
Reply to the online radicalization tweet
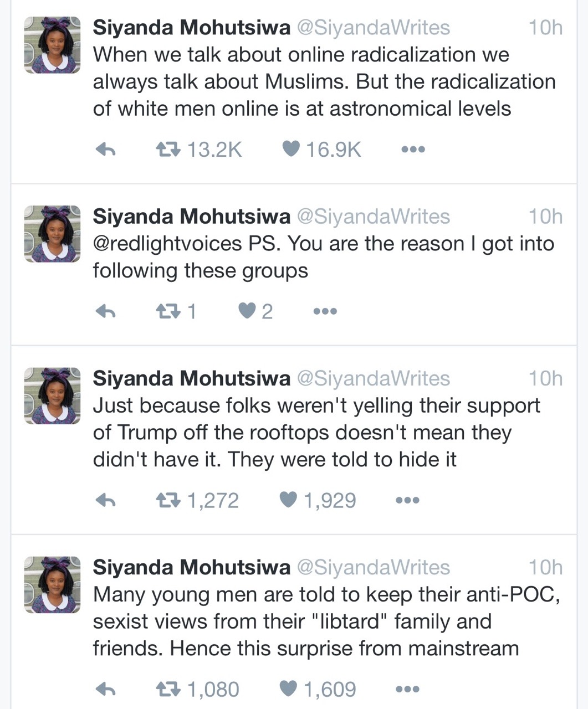[105, 149]
